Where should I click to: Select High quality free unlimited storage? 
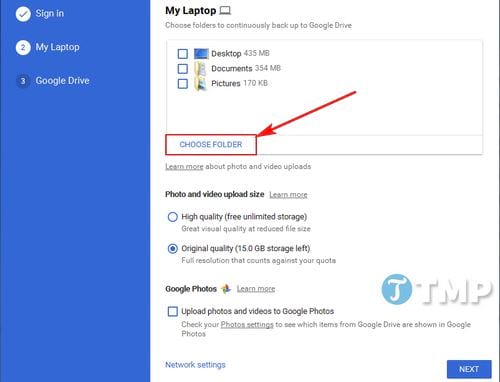point(172,217)
